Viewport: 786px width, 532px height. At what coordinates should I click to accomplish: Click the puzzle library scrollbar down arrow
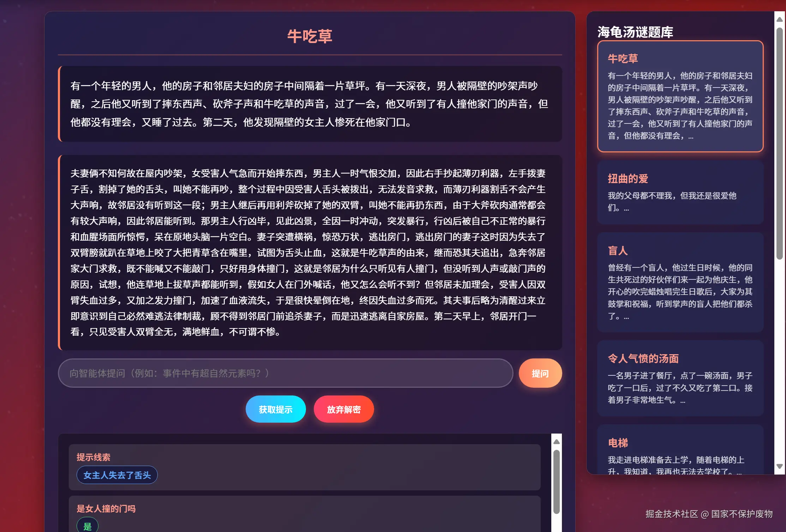tap(780, 466)
